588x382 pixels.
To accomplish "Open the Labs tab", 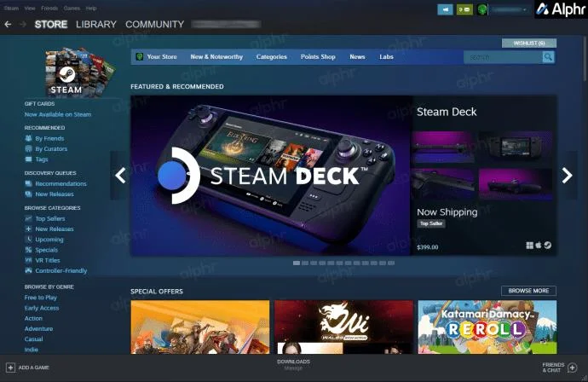I will (x=386, y=56).
